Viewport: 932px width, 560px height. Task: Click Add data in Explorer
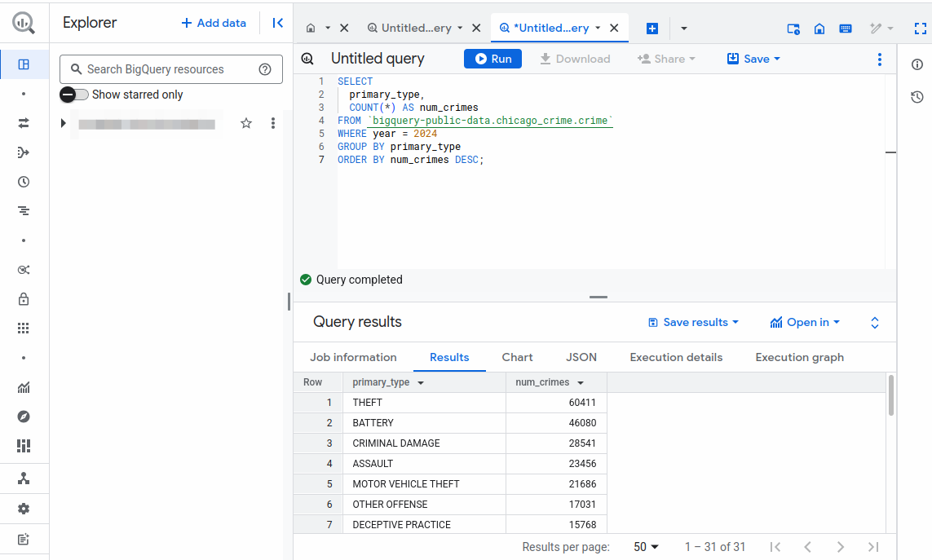point(214,23)
